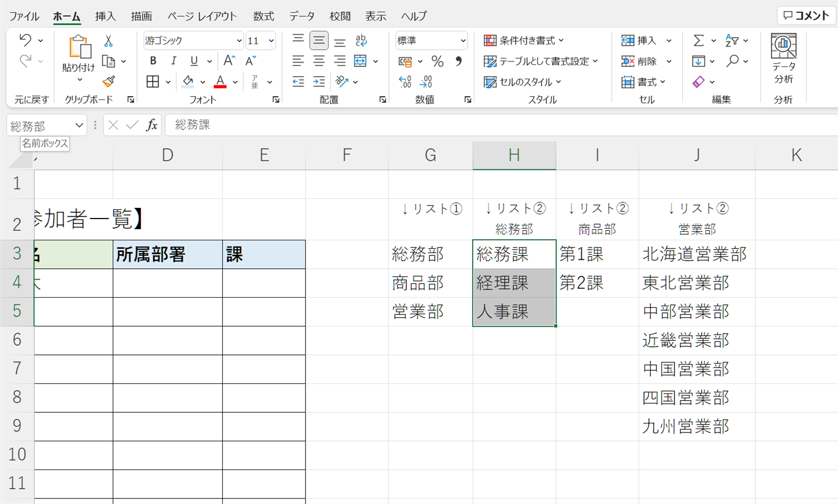Click the AutoSum sigma icon
Screen dimensions: 838x504
pos(698,41)
